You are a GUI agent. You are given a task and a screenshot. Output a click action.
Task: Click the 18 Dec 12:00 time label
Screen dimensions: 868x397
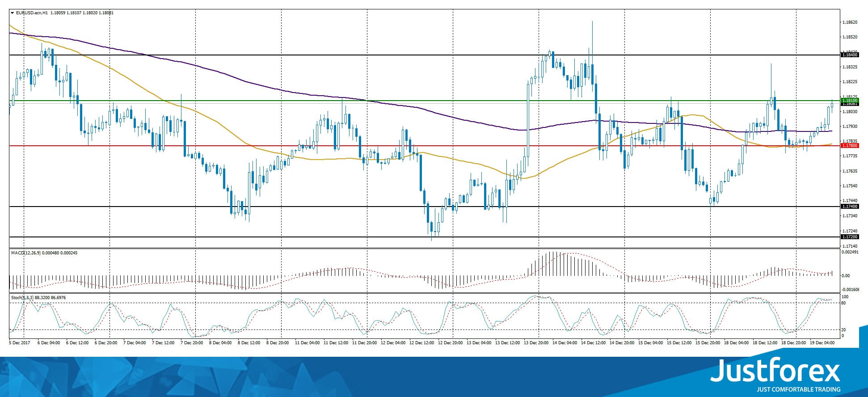765,343
